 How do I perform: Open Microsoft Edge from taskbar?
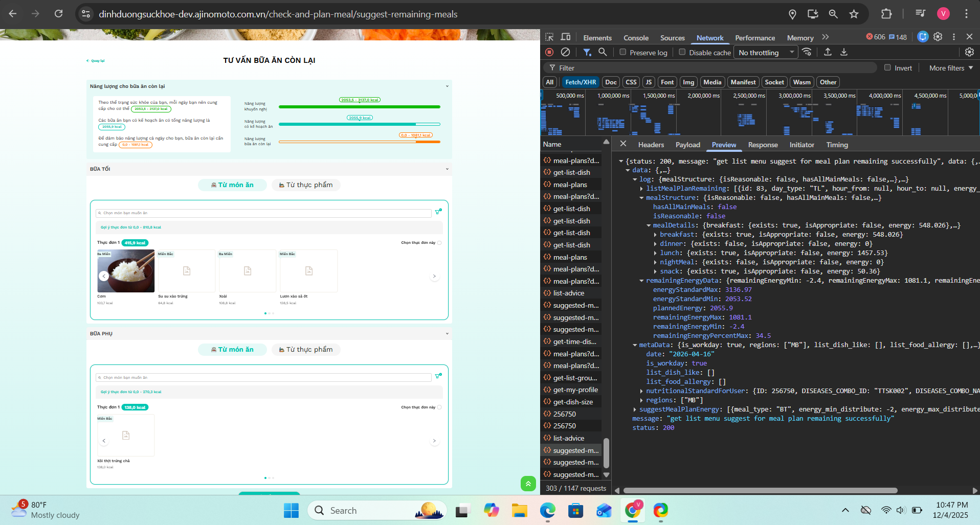547,510
